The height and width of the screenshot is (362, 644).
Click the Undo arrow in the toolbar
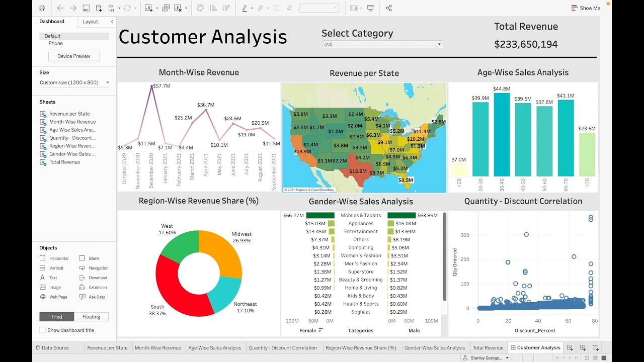pyautogui.click(x=60, y=8)
